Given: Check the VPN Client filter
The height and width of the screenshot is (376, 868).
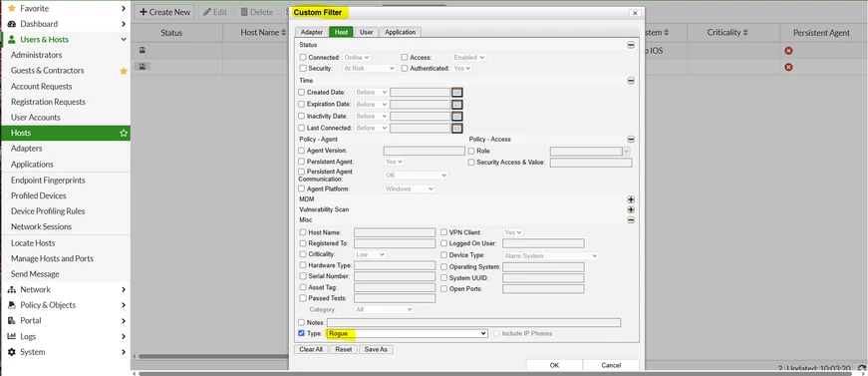Looking at the screenshot, I should pyautogui.click(x=443, y=232).
